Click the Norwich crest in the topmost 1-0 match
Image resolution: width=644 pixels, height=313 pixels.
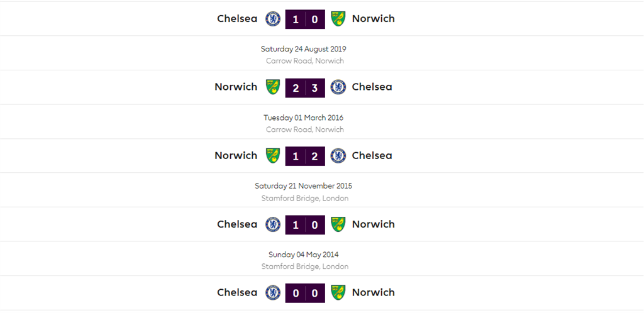(x=338, y=19)
